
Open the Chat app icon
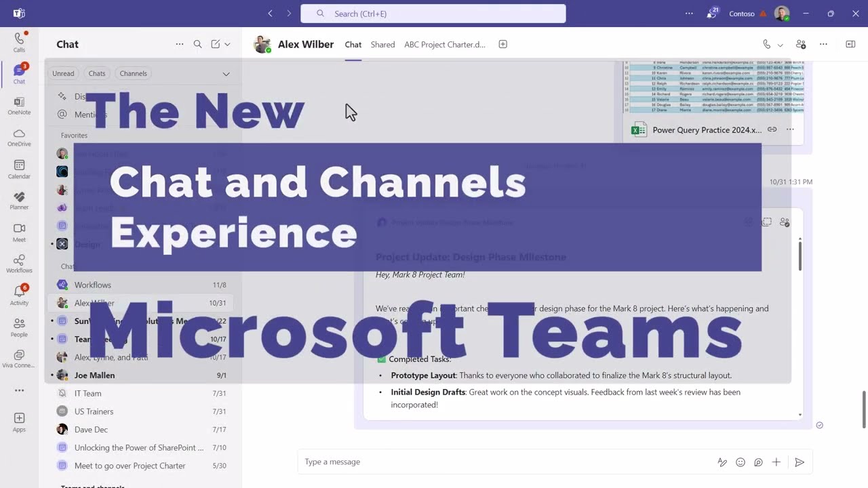point(19,74)
